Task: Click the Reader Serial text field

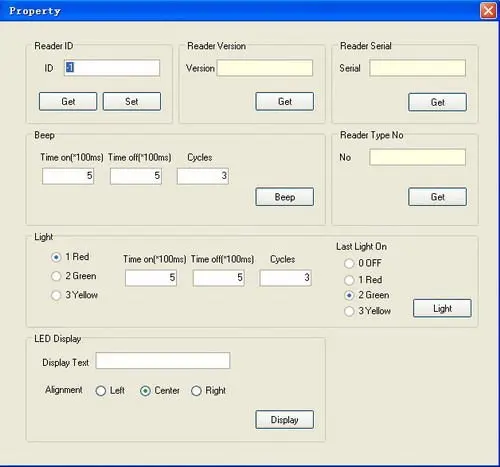Action: 417,68
